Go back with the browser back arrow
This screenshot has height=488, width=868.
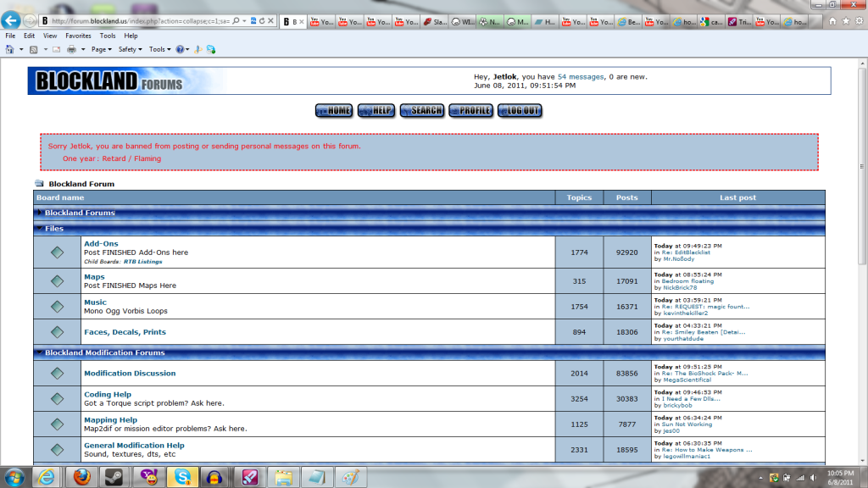pos(11,20)
